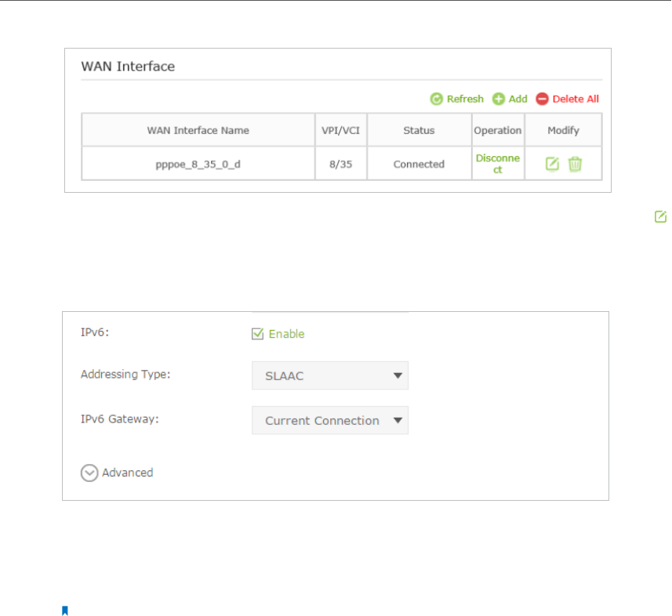672x616 pixels.
Task: Click the Delete All text
Action: 576,100
